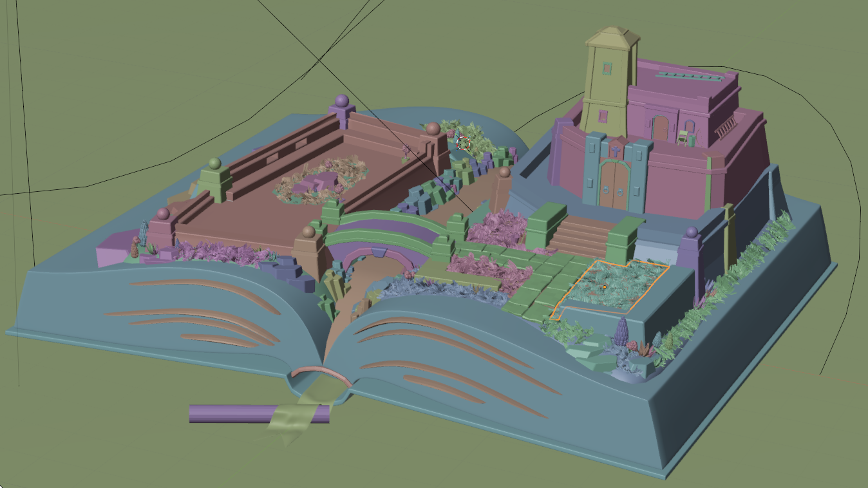Select the flower ring in the courtyard center
This screenshot has width=868, height=488.
click(x=321, y=180)
